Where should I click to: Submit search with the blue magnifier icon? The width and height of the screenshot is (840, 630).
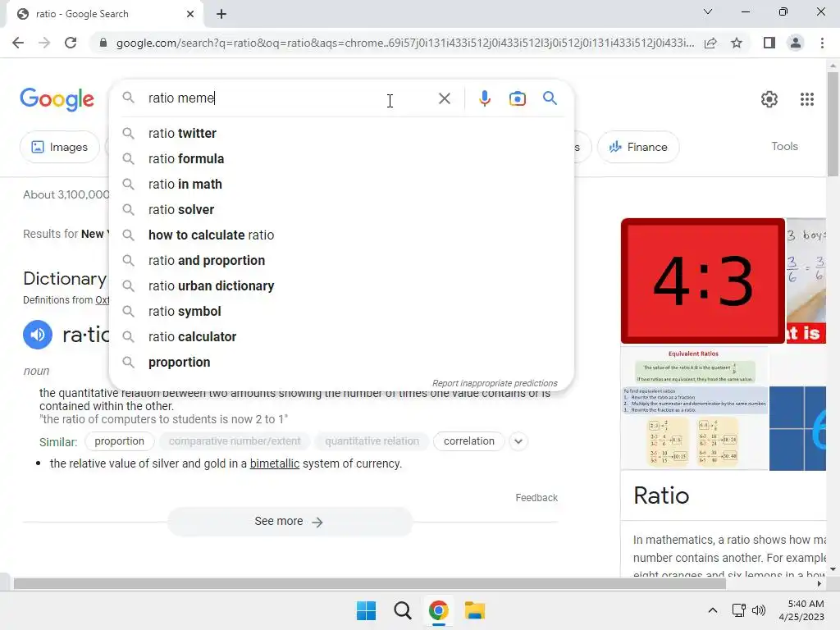coord(550,98)
